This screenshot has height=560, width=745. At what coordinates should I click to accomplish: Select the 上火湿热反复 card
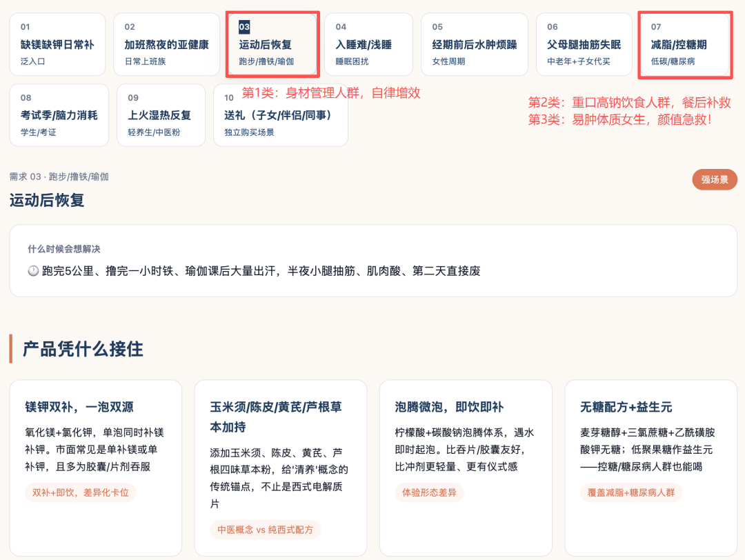point(161,115)
